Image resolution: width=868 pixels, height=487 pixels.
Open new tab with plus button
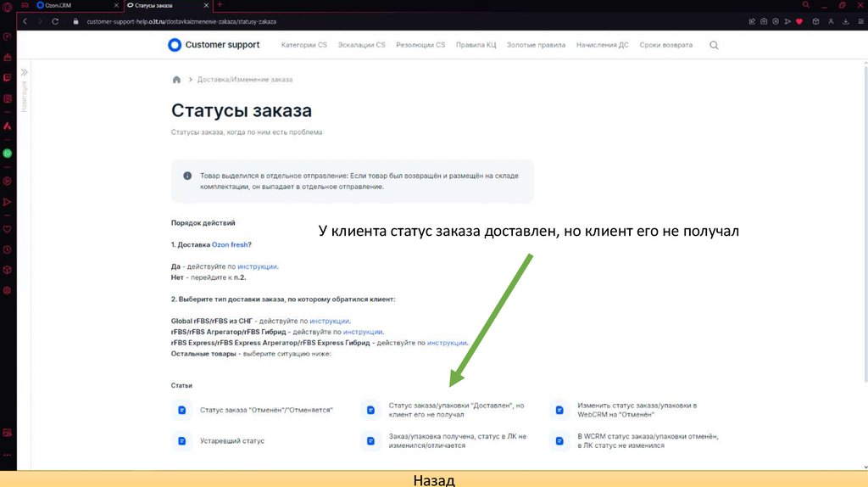220,5
